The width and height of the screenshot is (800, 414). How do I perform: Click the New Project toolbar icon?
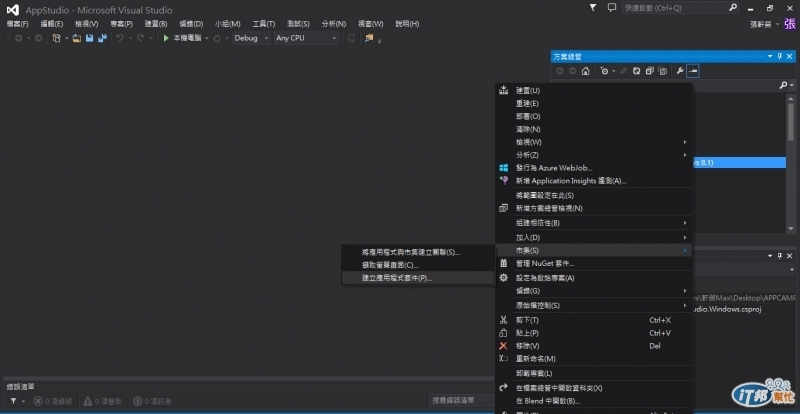[57, 38]
